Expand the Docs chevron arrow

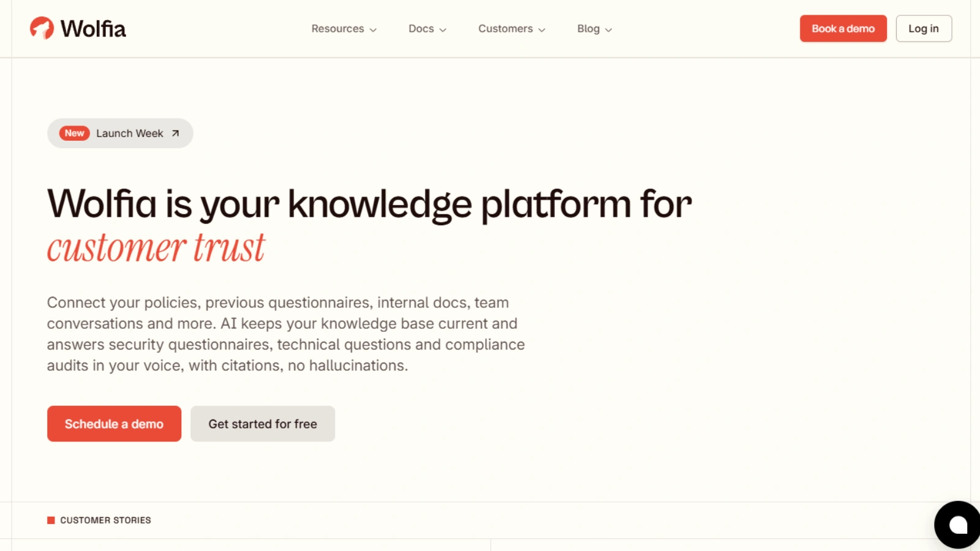point(443,29)
